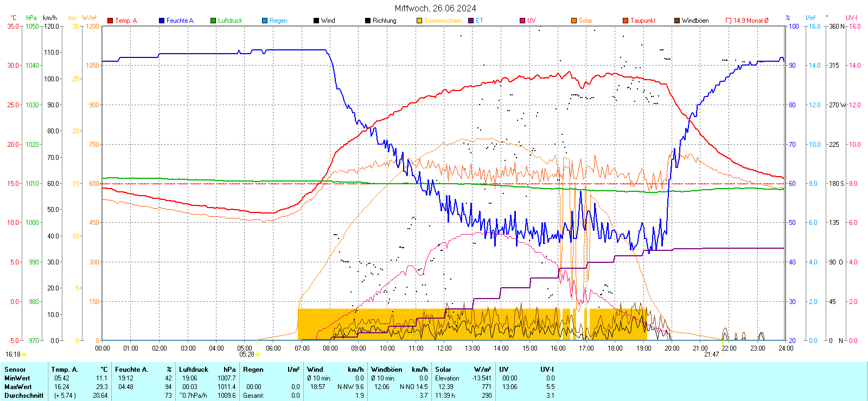The width and height of the screenshot is (868, 401).
Task: Select the Windböen km/h table header
Action: (399, 370)
